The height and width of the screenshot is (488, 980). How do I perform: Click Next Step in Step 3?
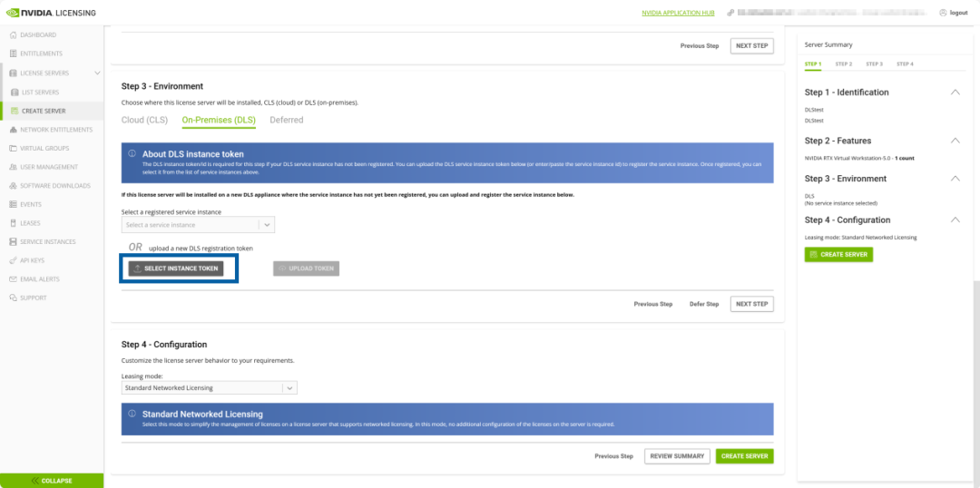click(x=752, y=304)
